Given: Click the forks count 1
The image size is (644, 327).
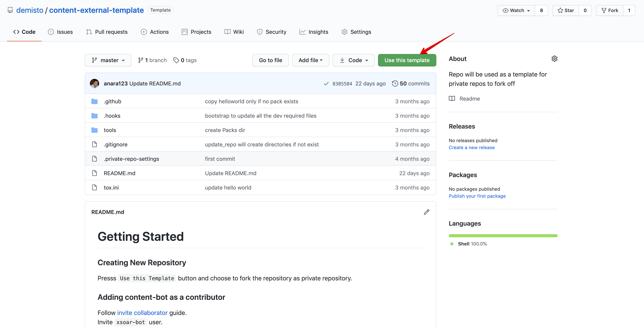Looking at the screenshot, I should point(629,10).
